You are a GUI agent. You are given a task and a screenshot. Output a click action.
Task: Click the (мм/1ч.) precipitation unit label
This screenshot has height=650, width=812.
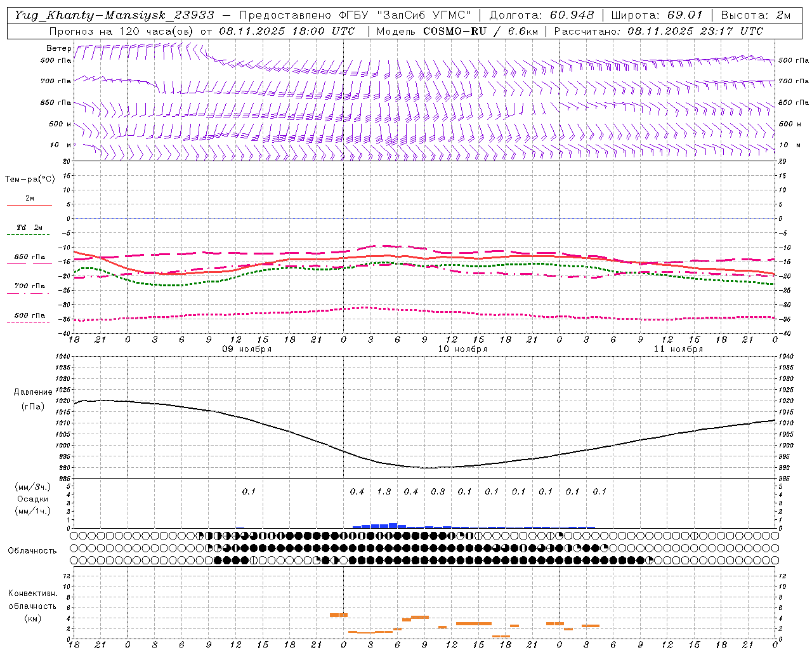[33, 511]
